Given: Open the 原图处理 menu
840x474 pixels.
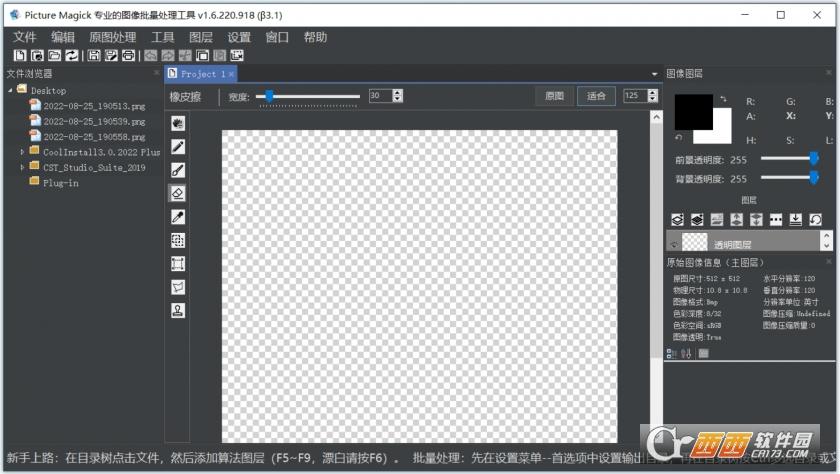Looking at the screenshot, I should coord(113,37).
